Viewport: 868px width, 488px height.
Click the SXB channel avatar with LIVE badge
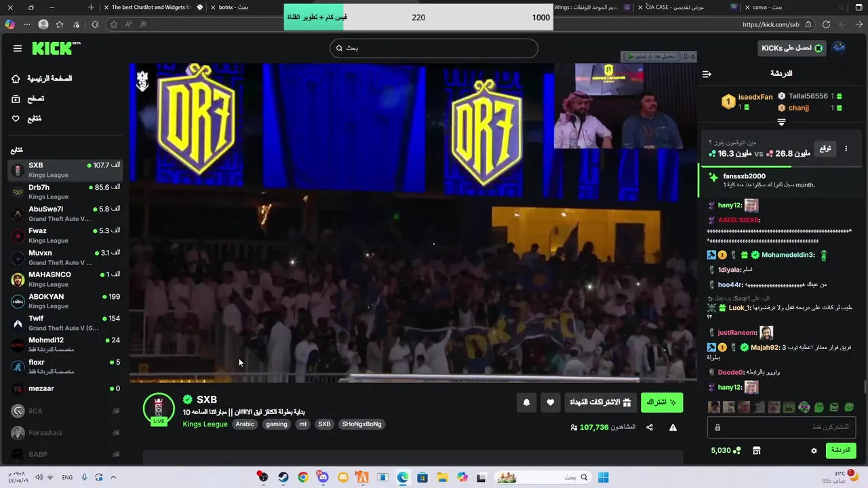159,409
